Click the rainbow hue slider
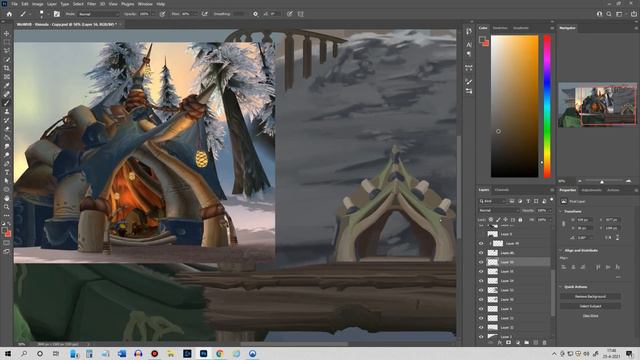 (547, 106)
